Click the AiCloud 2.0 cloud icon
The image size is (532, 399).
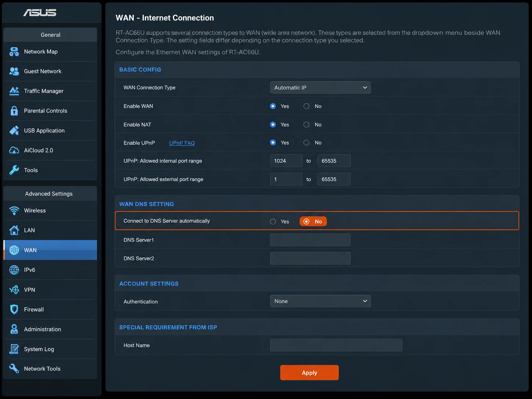point(14,150)
